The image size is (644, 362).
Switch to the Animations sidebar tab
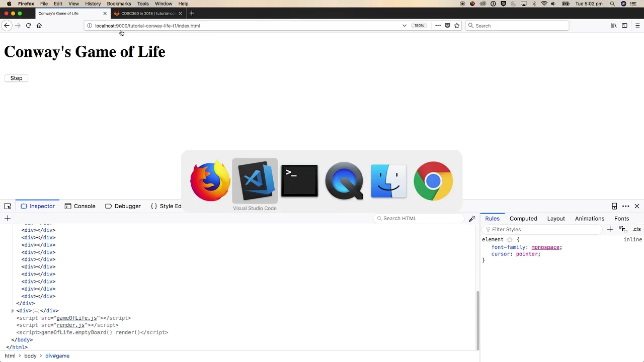(x=589, y=219)
